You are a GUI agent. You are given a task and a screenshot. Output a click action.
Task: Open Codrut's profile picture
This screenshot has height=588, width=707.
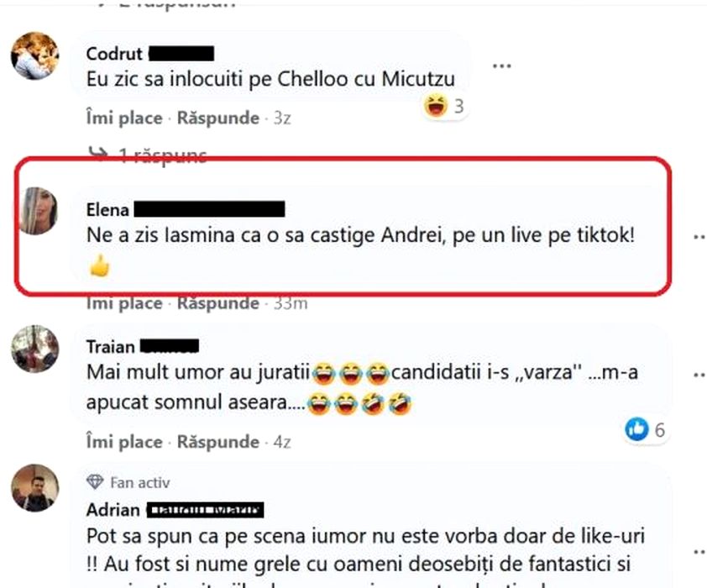(34, 56)
